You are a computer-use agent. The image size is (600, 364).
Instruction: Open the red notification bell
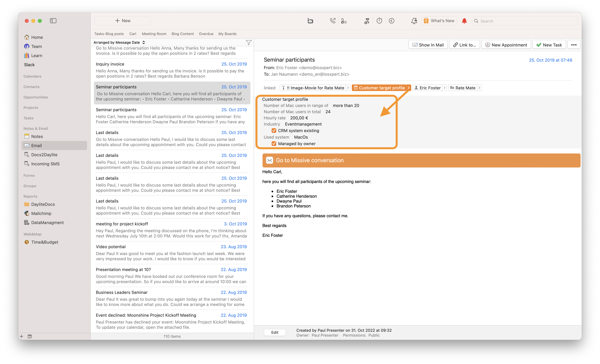click(464, 21)
